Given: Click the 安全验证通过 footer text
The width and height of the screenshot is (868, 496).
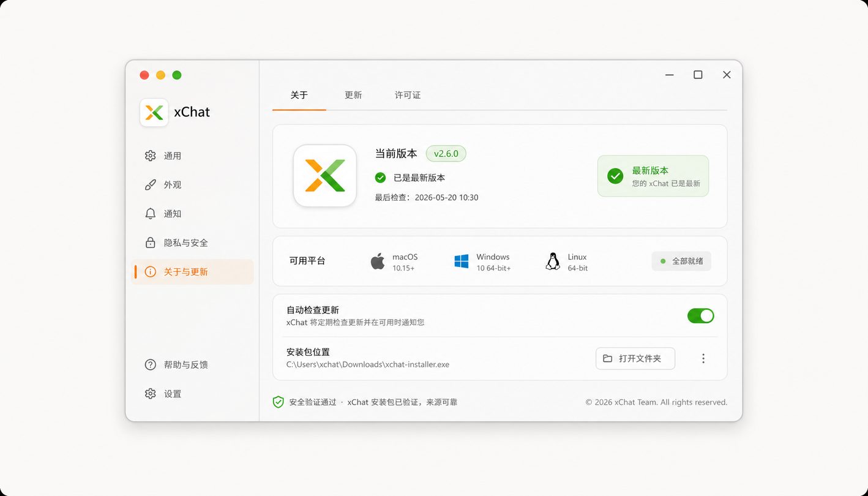Looking at the screenshot, I should coord(313,402).
